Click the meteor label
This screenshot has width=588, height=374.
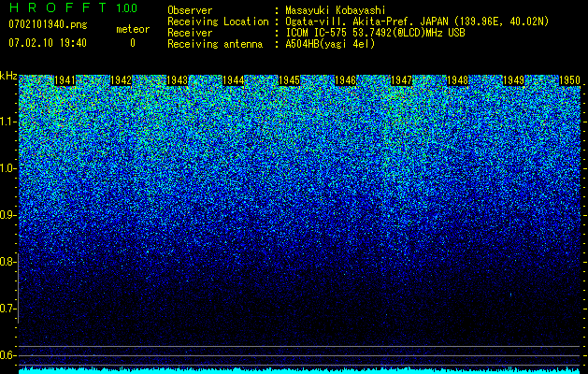tap(133, 29)
